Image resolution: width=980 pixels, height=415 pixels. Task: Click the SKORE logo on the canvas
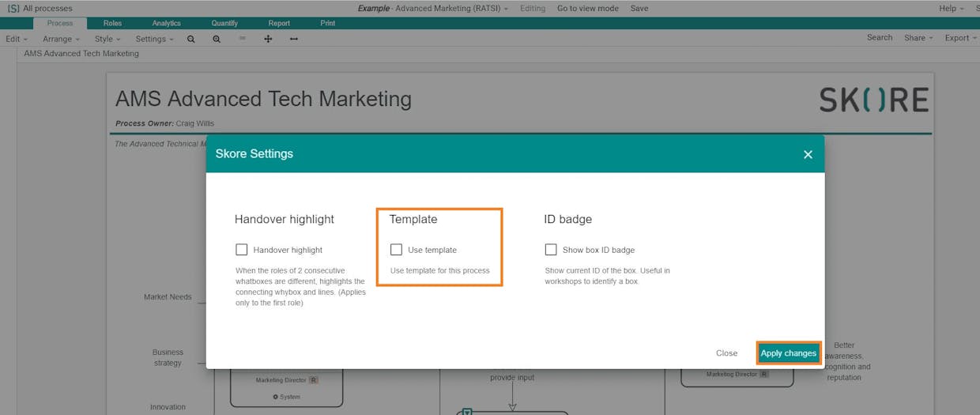(873, 100)
